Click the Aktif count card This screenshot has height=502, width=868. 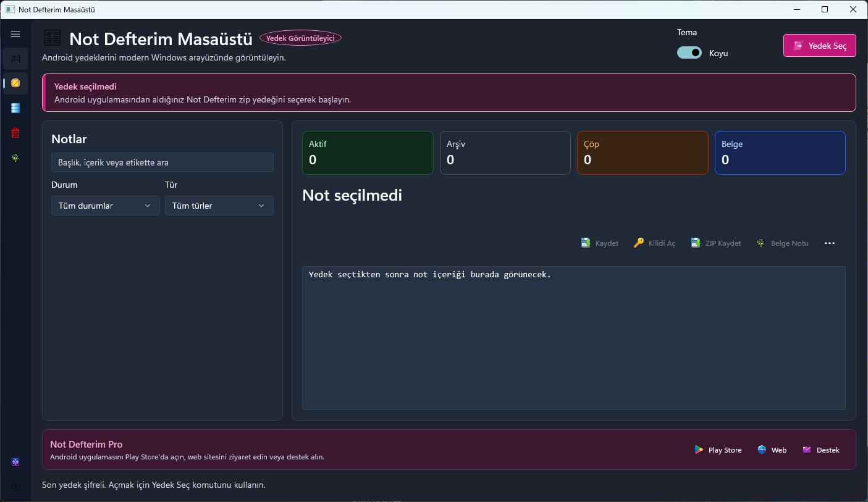click(368, 153)
